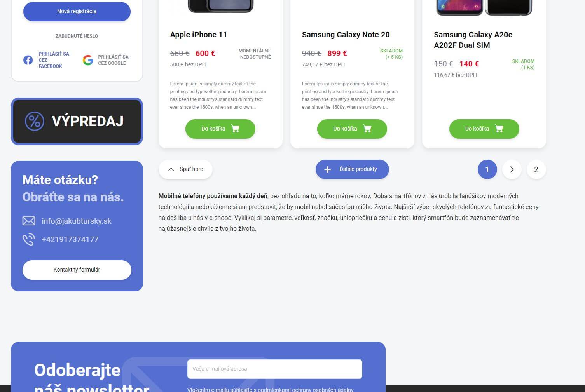585x392 pixels.
Task: Click the plus icon on Ďalšie produkty
Action: click(x=327, y=169)
